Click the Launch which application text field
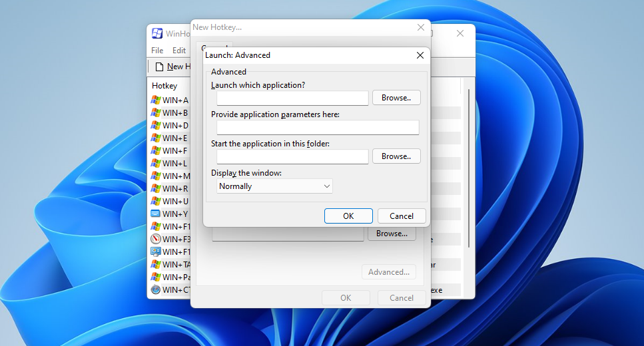This screenshot has height=346, width=644. (292, 98)
